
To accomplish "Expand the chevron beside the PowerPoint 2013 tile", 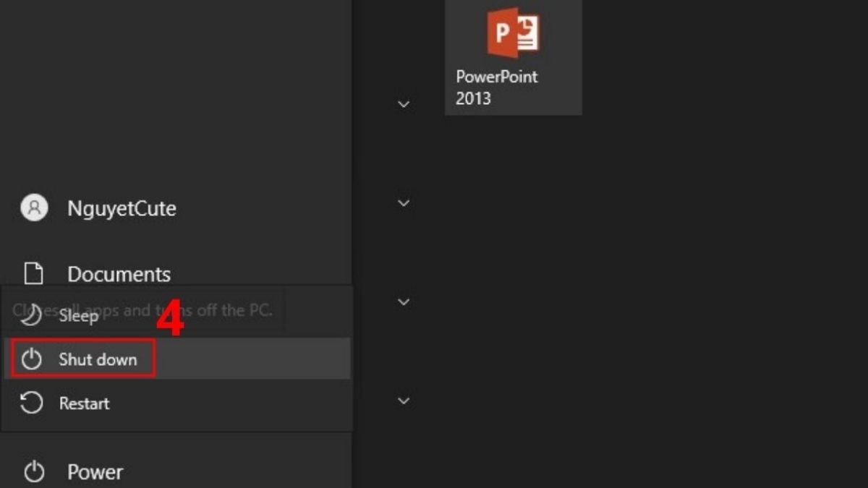I will [x=403, y=105].
